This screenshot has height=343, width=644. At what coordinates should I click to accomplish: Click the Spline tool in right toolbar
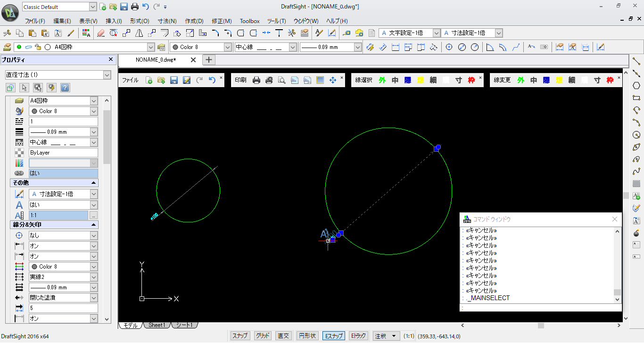coord(636,171)
